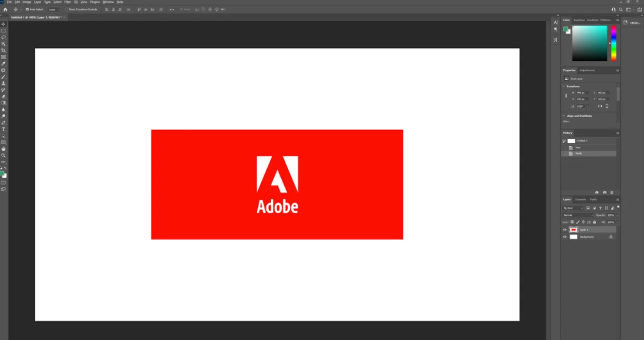This screenshot has width=644, height=340.
Task: Select the Horizontal Type tool
Action: (x=4, y=129)
